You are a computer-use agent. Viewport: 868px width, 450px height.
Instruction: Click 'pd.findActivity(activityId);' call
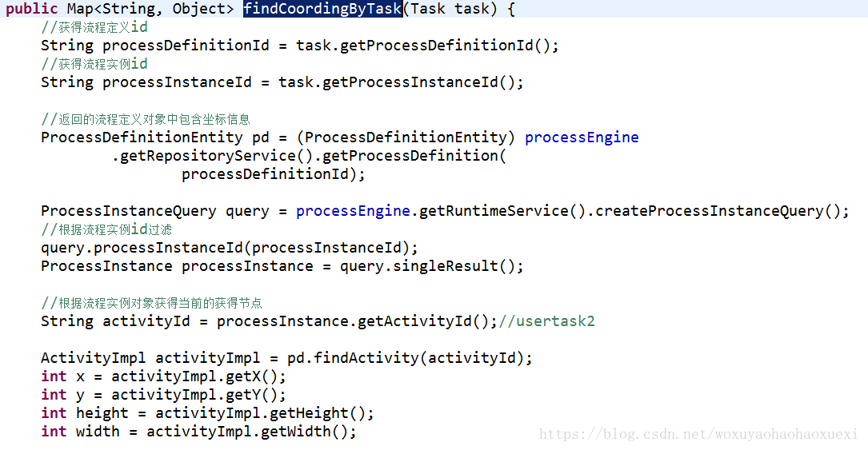(x=410, y=358)
